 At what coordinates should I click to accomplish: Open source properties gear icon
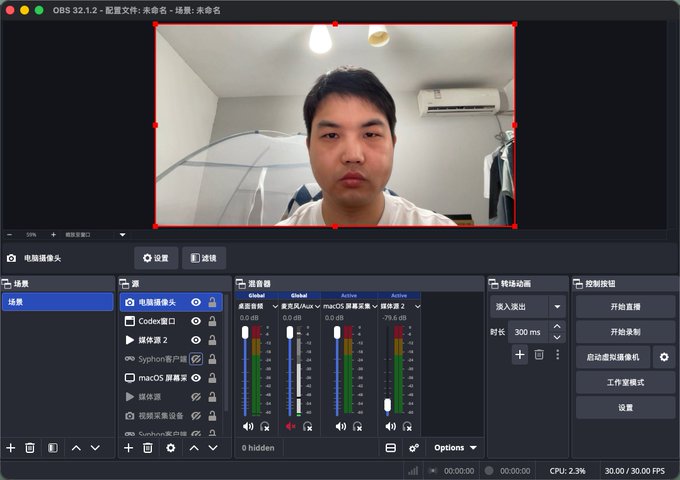(171, 448)
